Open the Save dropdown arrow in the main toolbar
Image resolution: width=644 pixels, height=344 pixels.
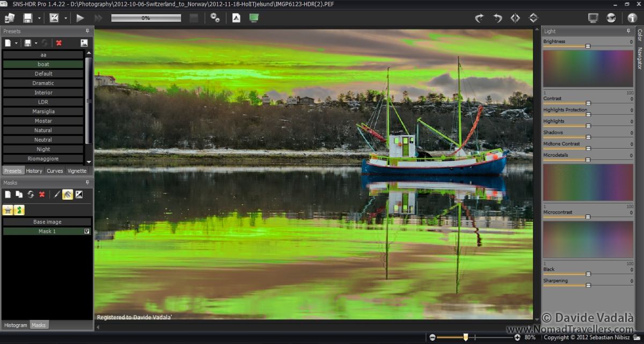39,18
